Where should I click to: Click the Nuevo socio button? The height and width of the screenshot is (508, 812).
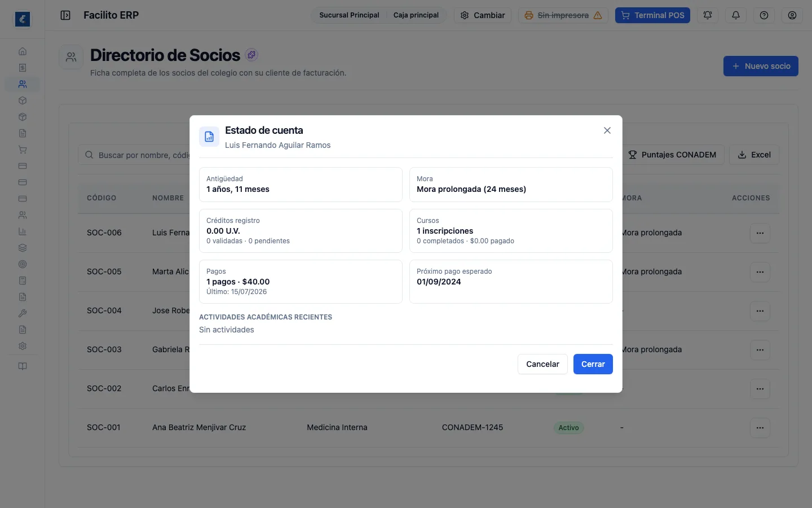pos(761,66)
